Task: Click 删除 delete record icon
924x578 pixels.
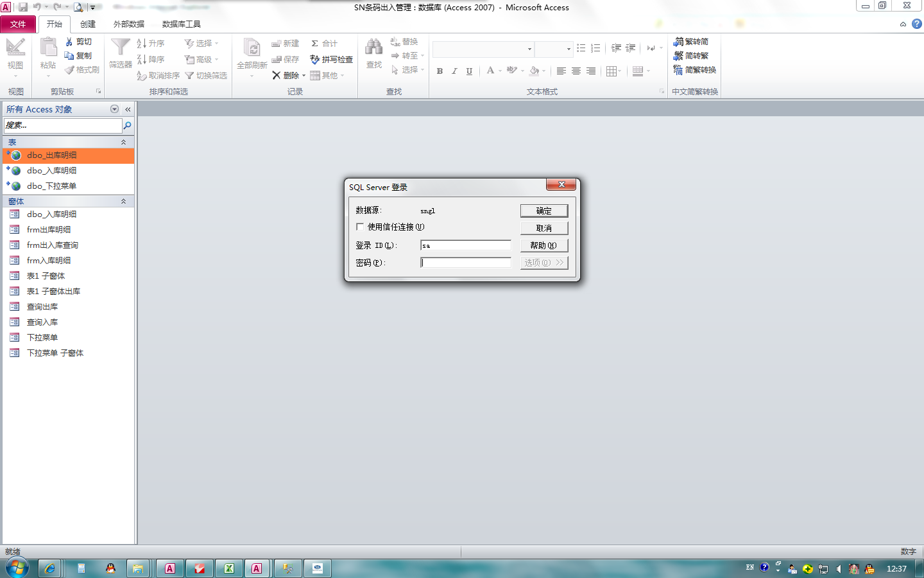Action: [277, 75]
